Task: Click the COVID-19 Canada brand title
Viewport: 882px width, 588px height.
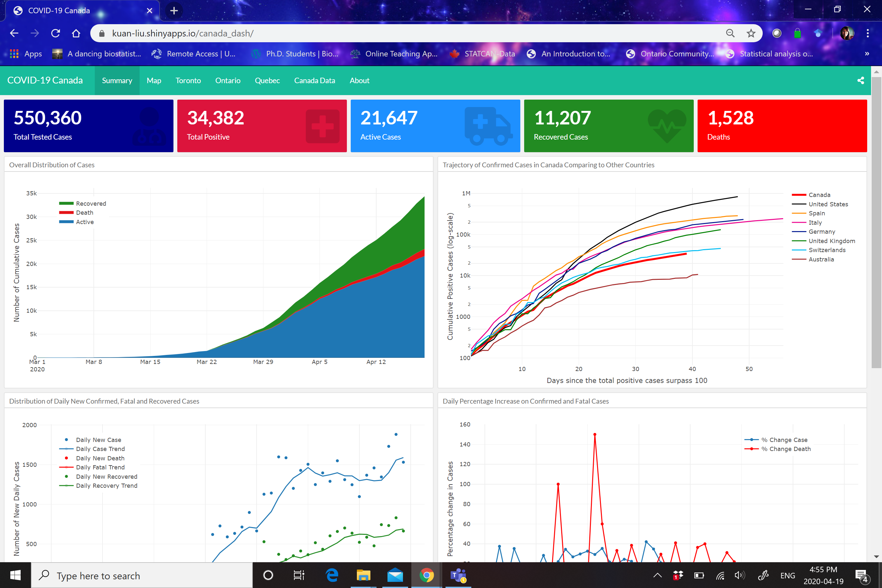Action: click(x=45, y=80)
